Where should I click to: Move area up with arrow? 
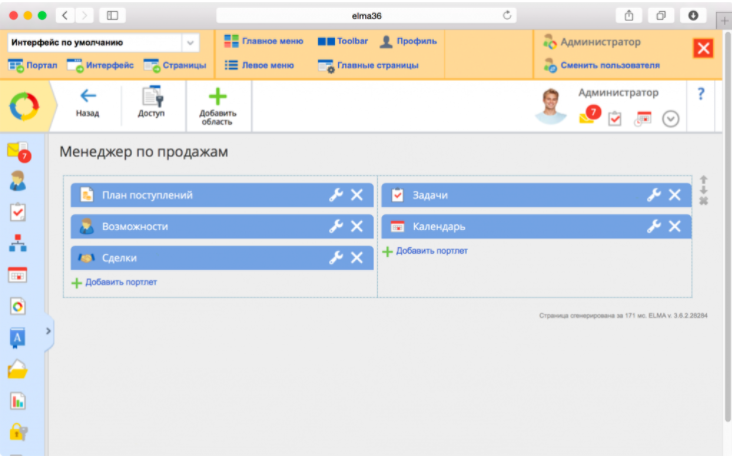point(704,180)
